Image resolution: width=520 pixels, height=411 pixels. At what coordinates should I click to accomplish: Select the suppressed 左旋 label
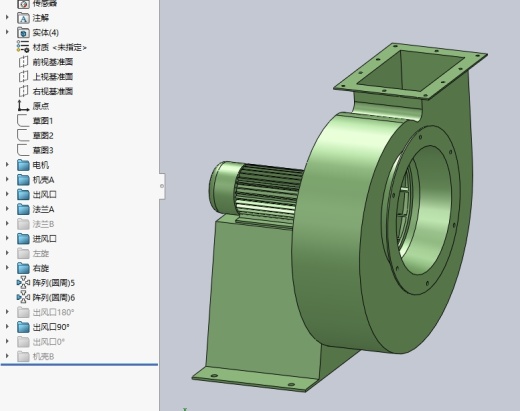(x=41, y=254)
